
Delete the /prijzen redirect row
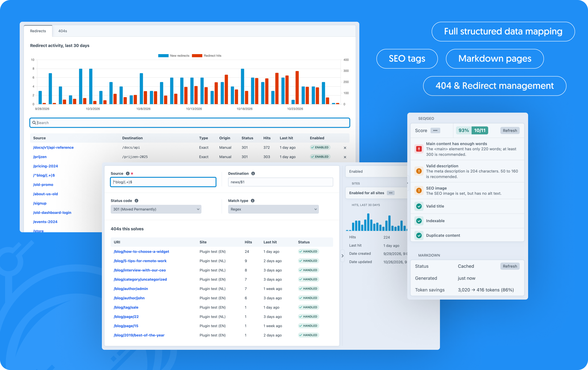click(x=345, y=157)
